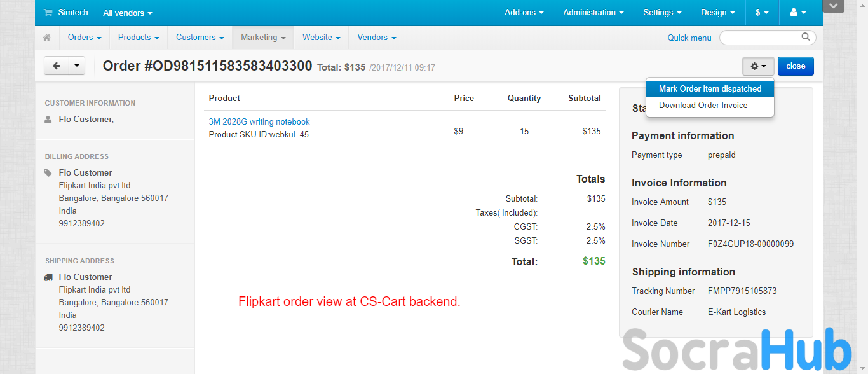Open the currency $ dropdown
The width and height of the screenshot is (868, 374).
click(x=762, y=13)
